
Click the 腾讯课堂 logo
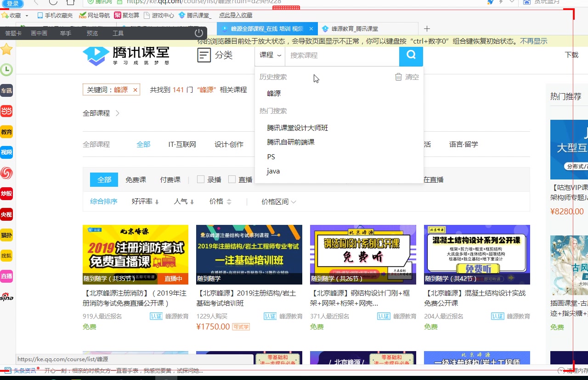pyautogui.click(x=126, y=56)
